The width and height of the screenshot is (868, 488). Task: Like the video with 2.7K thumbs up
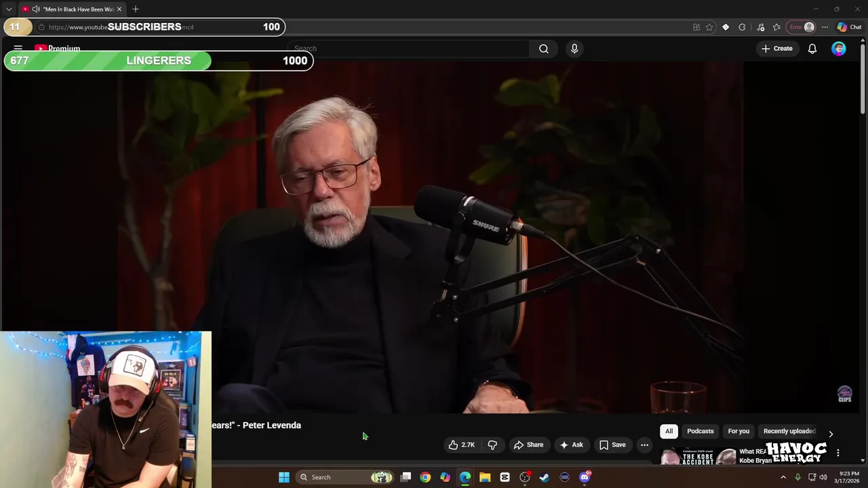click(461, 445)
